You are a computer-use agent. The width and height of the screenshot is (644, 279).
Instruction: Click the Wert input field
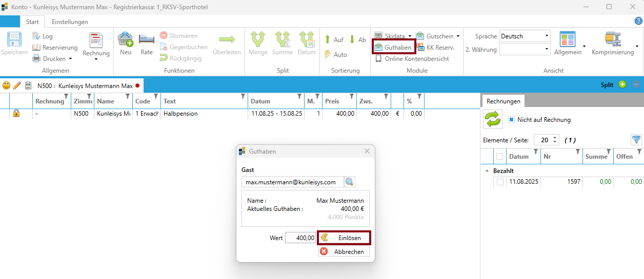pos(300,238)
